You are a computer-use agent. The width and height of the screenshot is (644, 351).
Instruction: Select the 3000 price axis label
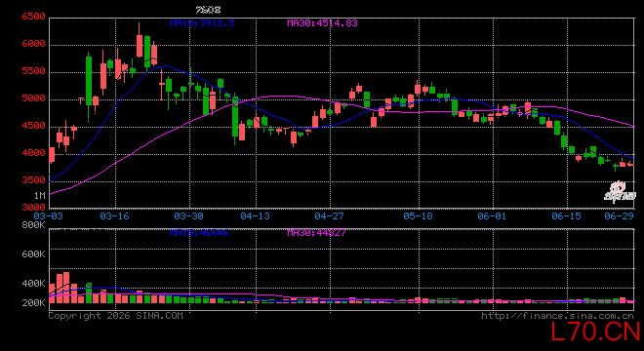pyautogui.click(x=34, y=208)
